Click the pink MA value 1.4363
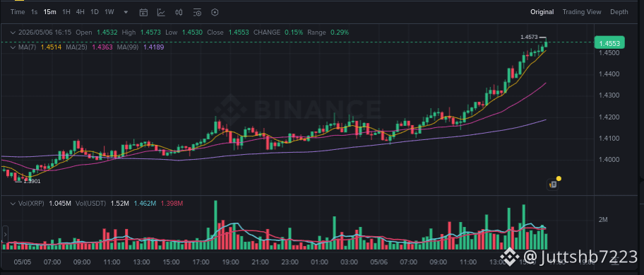Viewport: 644px width, 275px height. [102, 47]
